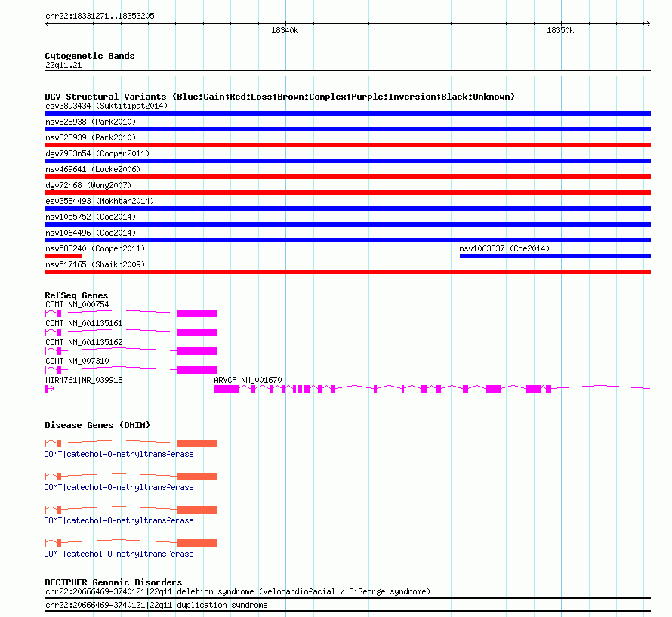Click the ARVCF|NM_001670 gene label

pyautogui.click(x=248, y=381)
